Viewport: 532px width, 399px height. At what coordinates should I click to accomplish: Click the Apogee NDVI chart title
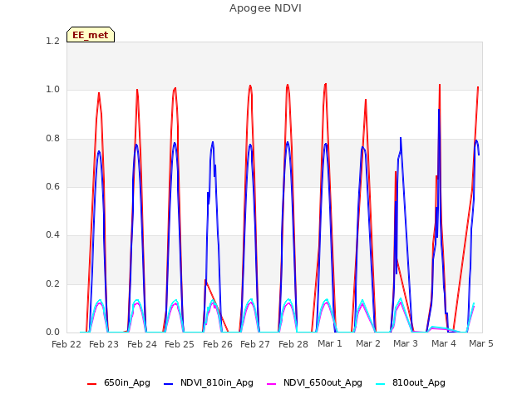265,8
